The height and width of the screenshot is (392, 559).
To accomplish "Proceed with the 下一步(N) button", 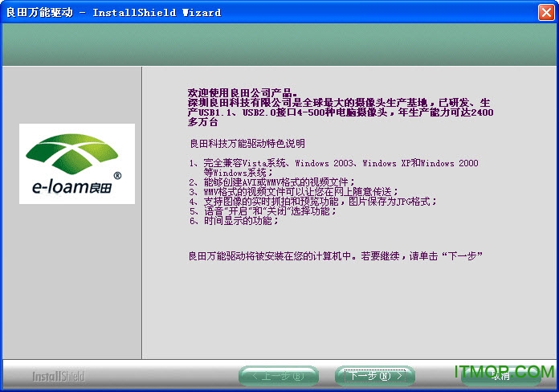I will (x=374, y=376).
